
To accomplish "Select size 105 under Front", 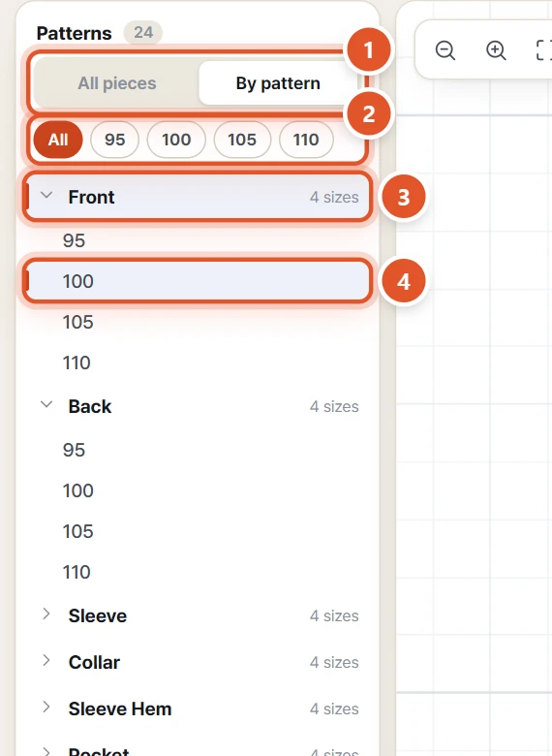I will coord(198,322).
